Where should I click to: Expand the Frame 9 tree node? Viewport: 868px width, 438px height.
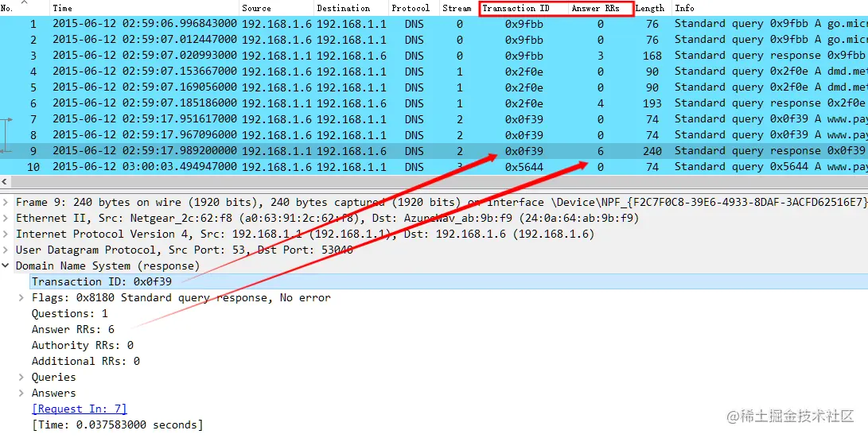(6, 203)
